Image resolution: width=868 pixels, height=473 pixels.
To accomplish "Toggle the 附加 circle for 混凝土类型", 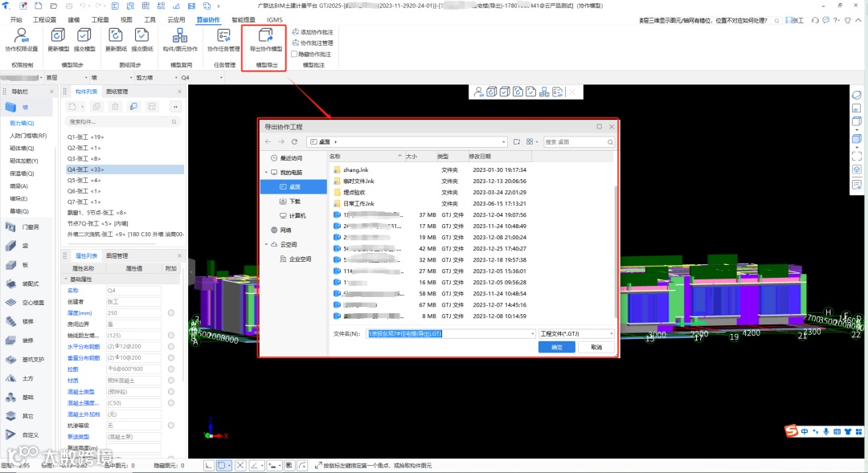I will 171,392.
